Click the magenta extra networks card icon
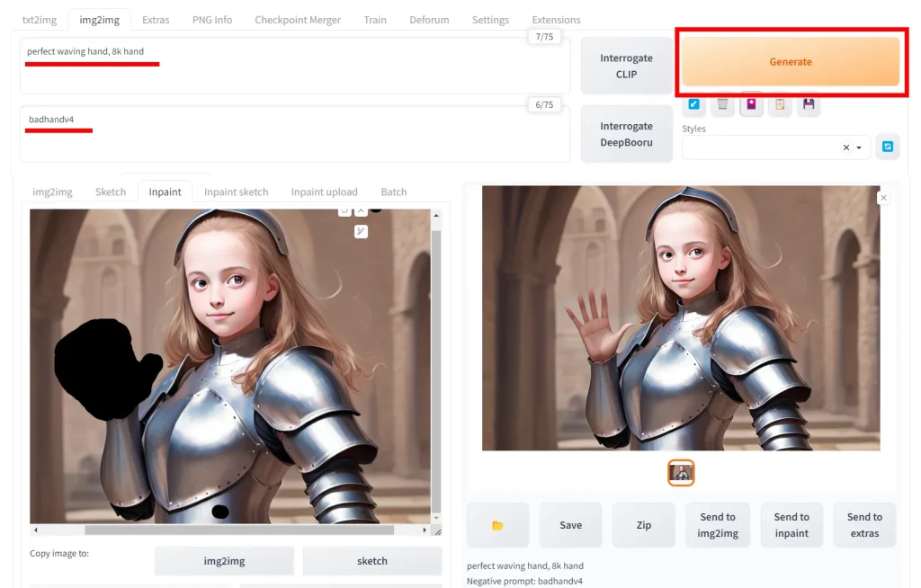921x588 pixels. coord(751,104)
